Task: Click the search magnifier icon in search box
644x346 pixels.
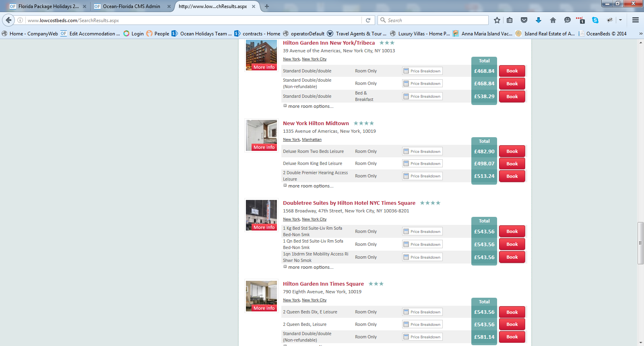Action: point(383,20)
